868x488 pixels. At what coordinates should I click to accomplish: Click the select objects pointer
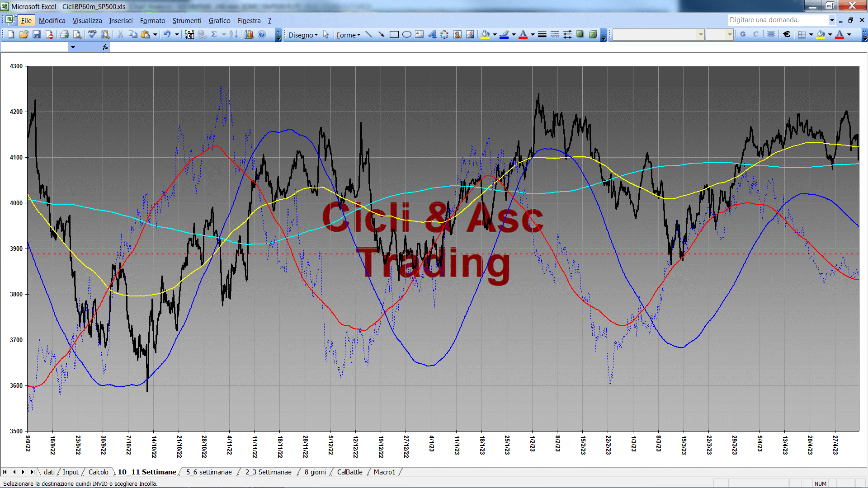(x=326, y=34)
